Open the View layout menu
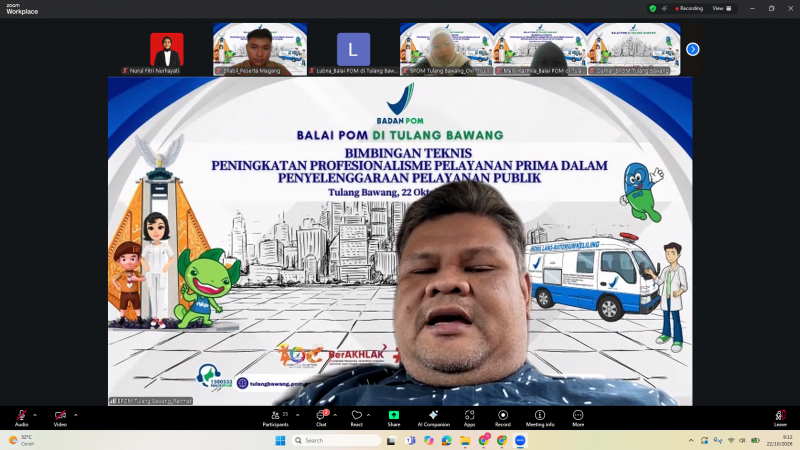800x450 pixels. pyautogui.click(x=722, y=8)
